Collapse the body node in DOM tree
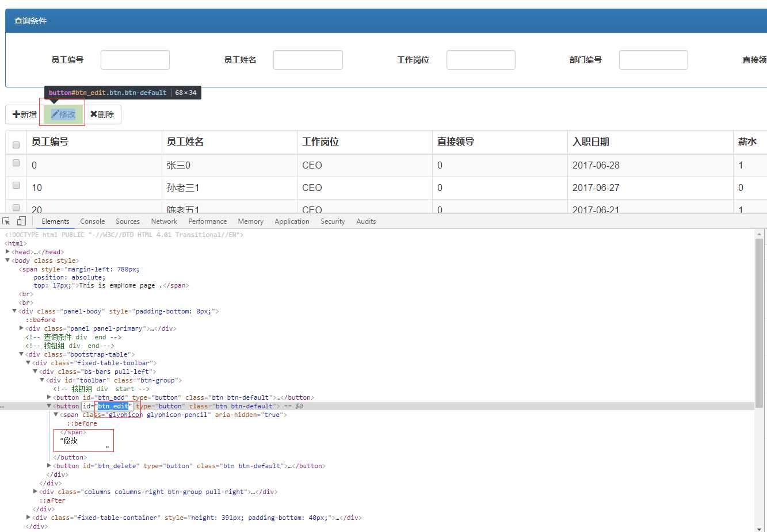 7,261
